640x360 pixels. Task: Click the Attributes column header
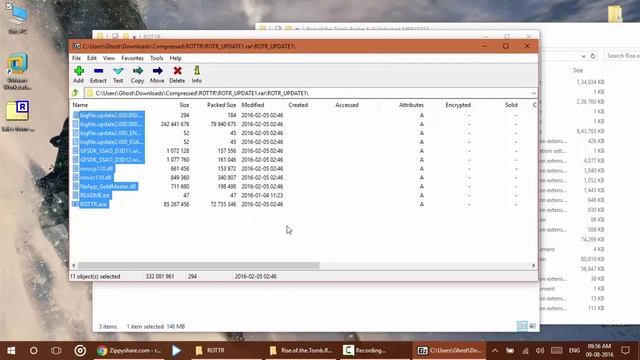[x=411, y=105]
